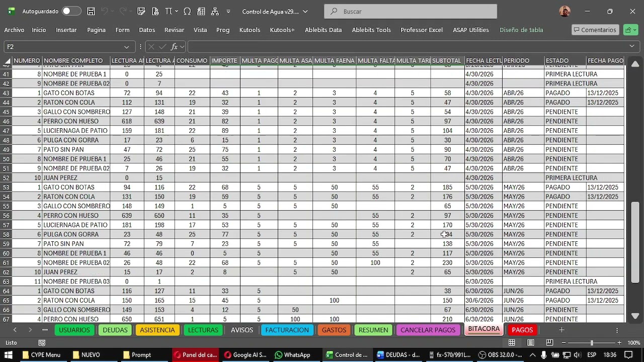Click the Omega symbol icon
This screenshot has width=644, height=362.
187,11
